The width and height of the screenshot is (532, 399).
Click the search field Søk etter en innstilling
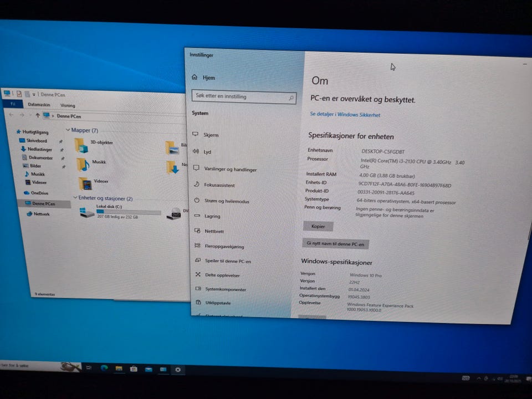pyautogui.click(x=244, y=96)
